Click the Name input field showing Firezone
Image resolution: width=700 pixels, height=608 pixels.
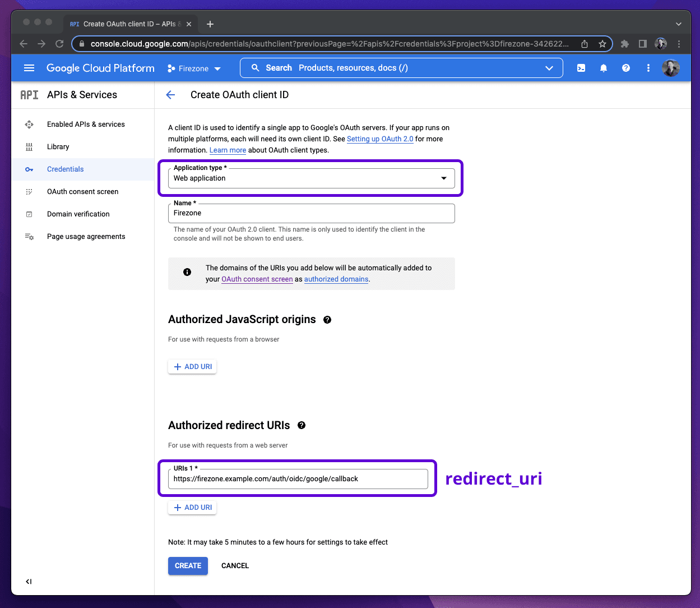click(311, 213)
